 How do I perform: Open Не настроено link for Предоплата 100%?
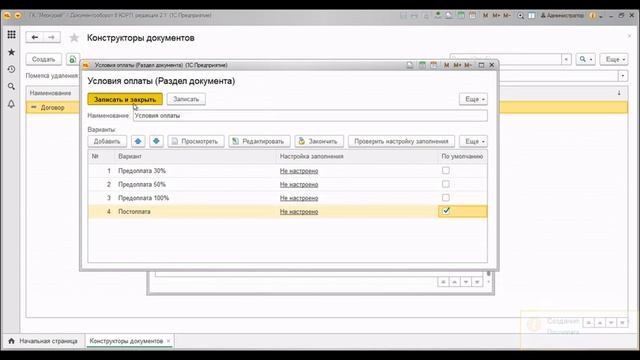tap(299, 198)
